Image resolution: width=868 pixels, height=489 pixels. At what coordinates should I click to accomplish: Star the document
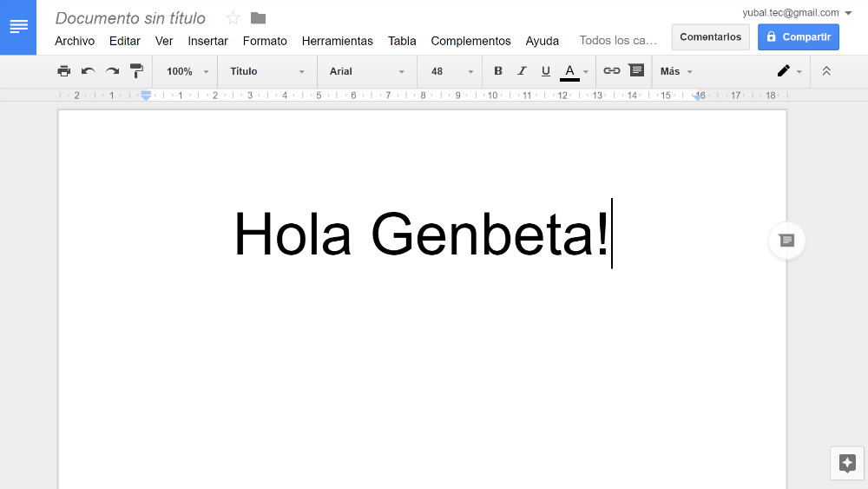click(x=233, y=18)
